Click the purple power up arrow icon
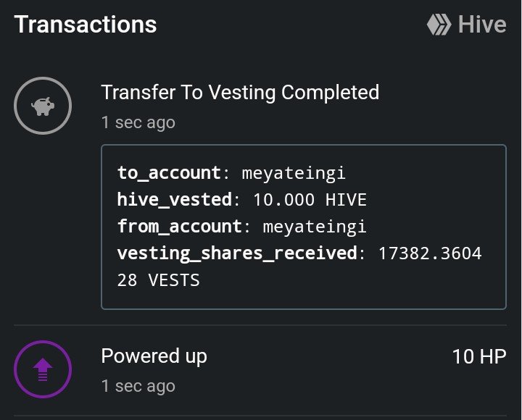 click(43, 369)
